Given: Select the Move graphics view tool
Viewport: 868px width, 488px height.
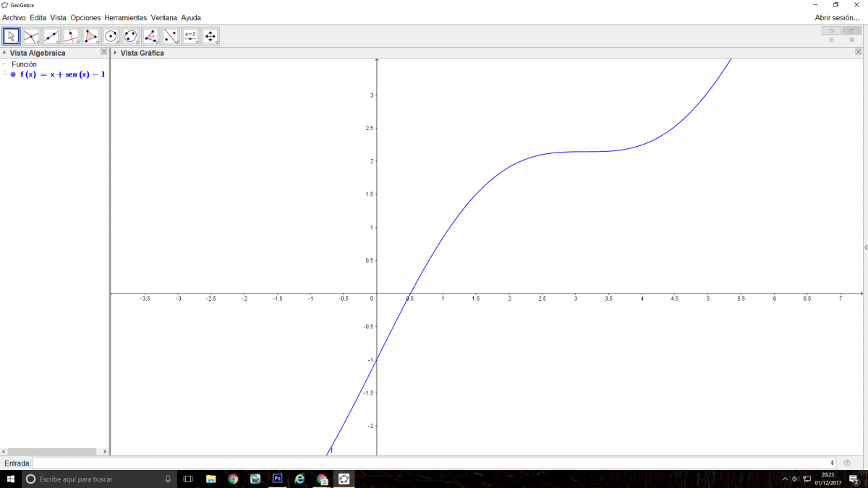Looking at the screenshot, I should 210,36.
